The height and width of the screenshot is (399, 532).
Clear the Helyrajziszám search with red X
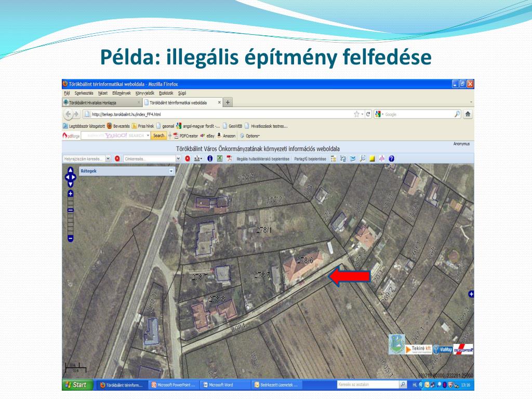coord(117,158)
